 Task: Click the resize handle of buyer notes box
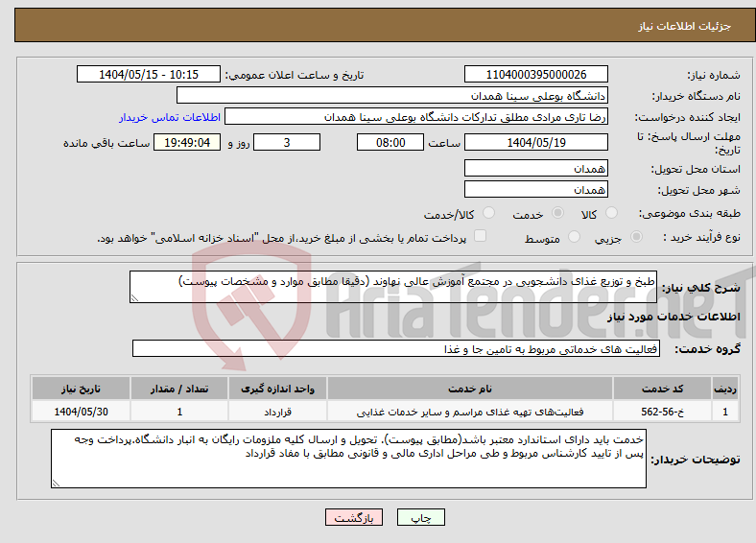(56, 484)
